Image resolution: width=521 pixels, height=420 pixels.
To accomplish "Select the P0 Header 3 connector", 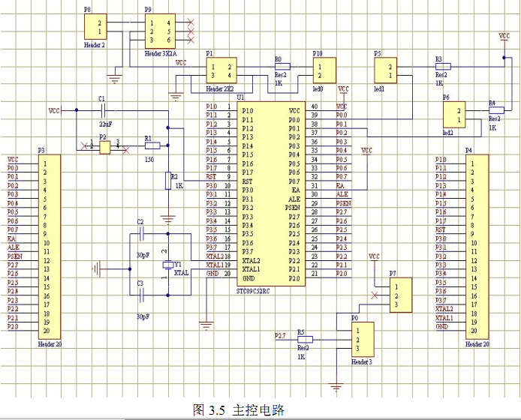I will pos(363,339).
